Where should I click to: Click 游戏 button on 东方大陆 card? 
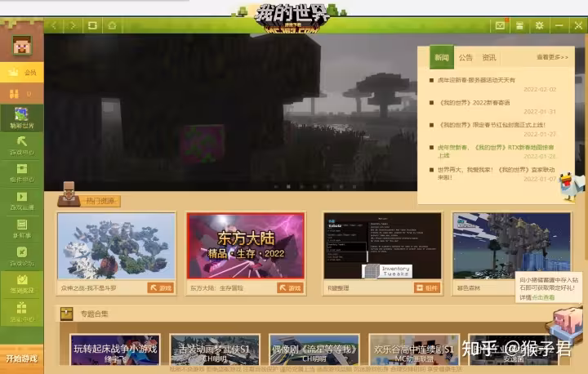point(290,287)
